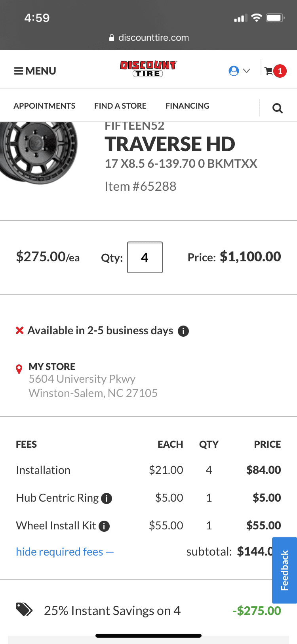This screenshot has width=297, height=644.
Task: Tap the instant savings tag icon
Action: (24, 609)
